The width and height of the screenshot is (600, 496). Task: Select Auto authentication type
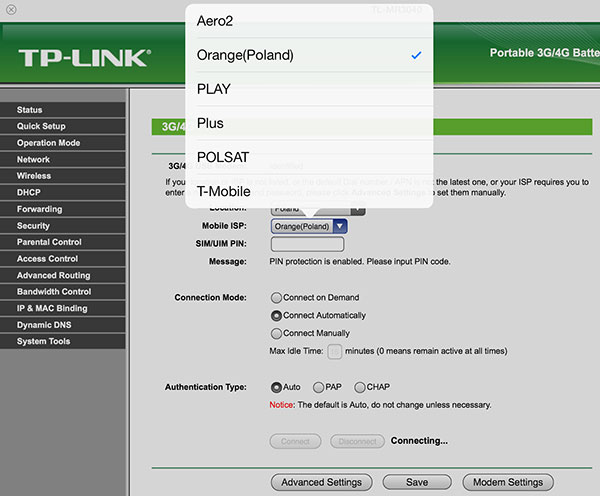click(x=276, y=387)
